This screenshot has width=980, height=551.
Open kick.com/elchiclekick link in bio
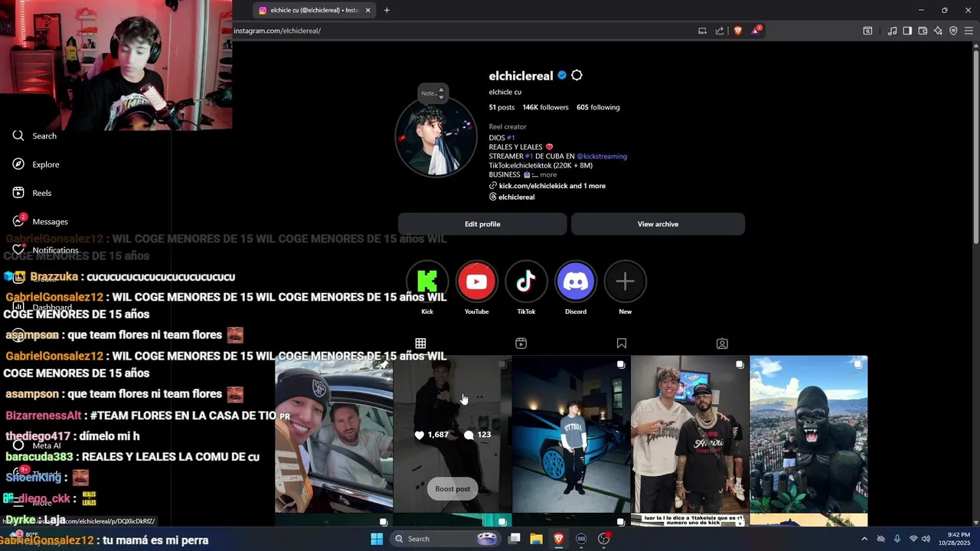pos(547,186)
